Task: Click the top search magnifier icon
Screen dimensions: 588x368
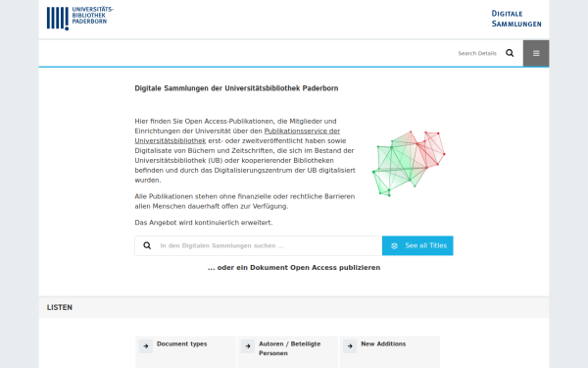Action: coord(510,53)
